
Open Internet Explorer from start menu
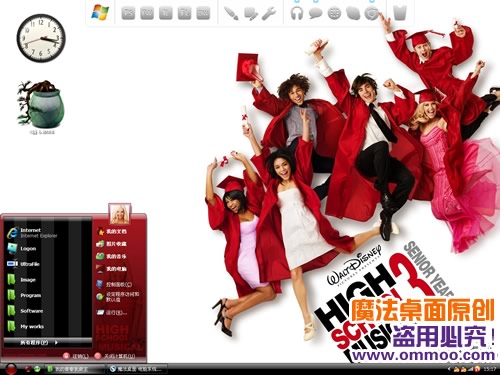[x=32, y=233]
